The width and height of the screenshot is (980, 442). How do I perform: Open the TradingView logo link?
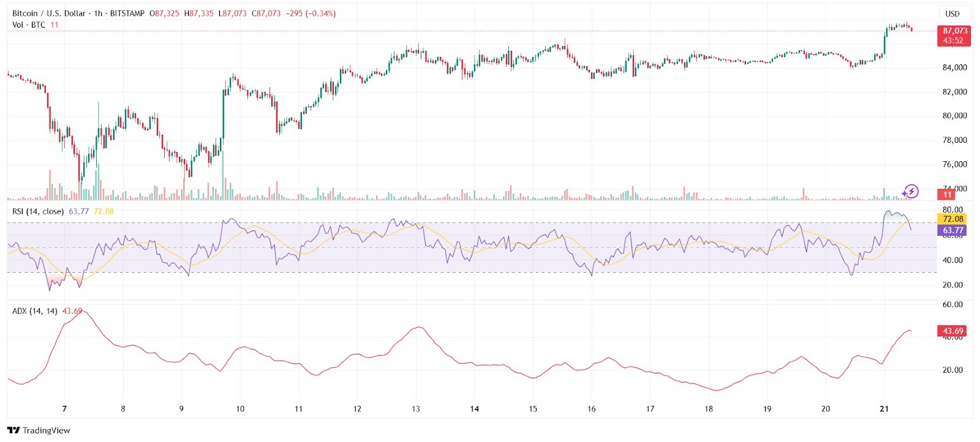pyautogui.click(x=39, y=430)
